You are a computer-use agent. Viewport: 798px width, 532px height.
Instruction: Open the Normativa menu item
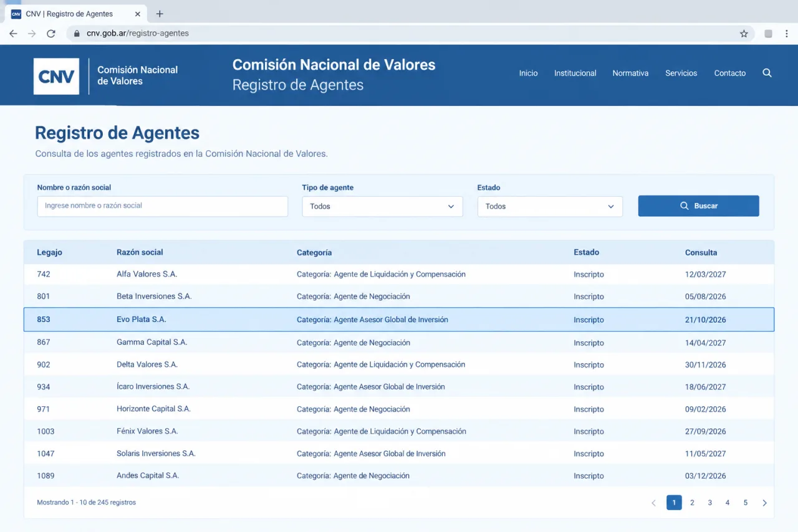(x=630, y=73)
